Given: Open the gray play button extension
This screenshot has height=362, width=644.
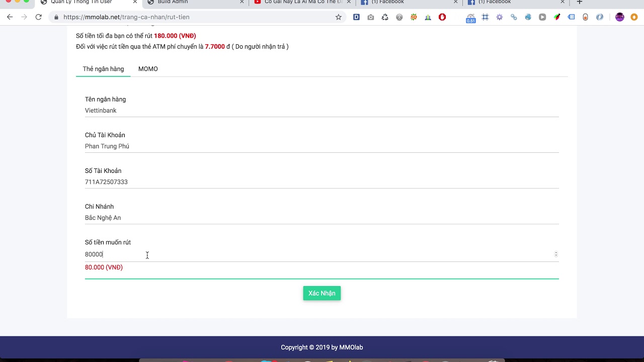Looking at the screenshot, I should pyautogui.click(x=542, y=17).
